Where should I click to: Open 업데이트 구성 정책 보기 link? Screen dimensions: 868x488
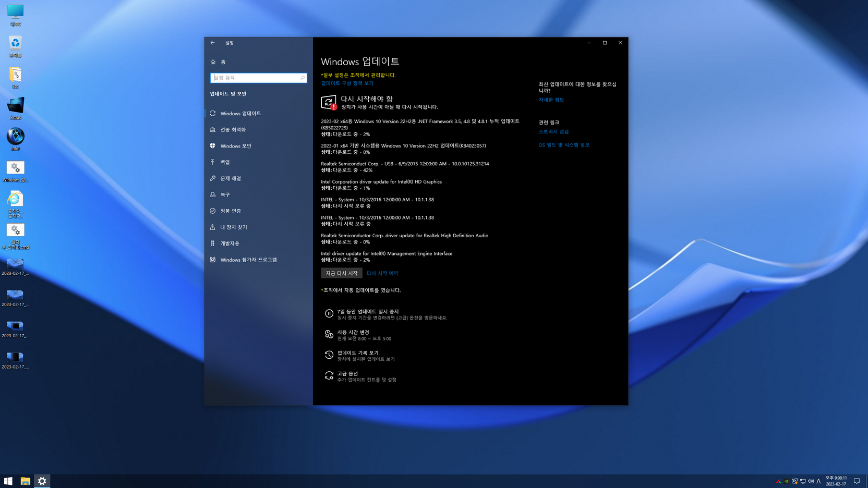click(347, 83)
